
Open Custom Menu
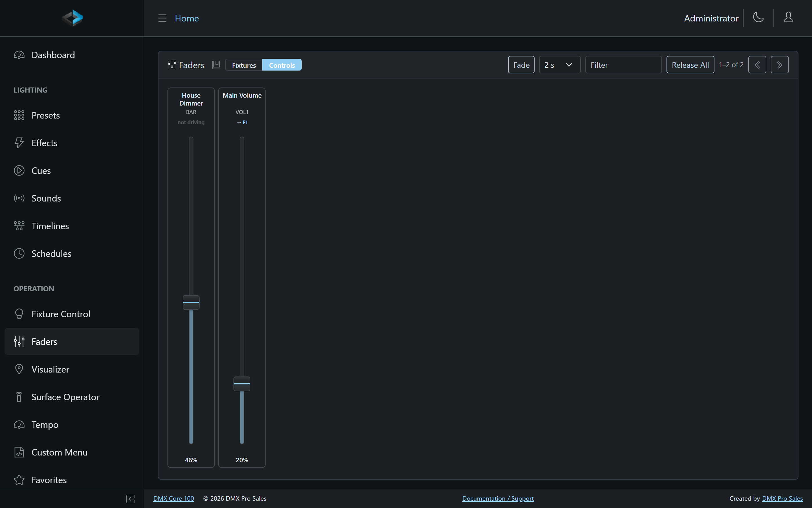tap(72, 452)
